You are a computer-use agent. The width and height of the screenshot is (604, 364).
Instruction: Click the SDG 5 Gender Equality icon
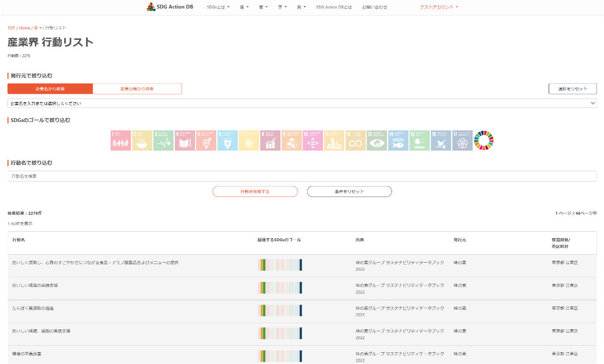[x=206, y=140]
